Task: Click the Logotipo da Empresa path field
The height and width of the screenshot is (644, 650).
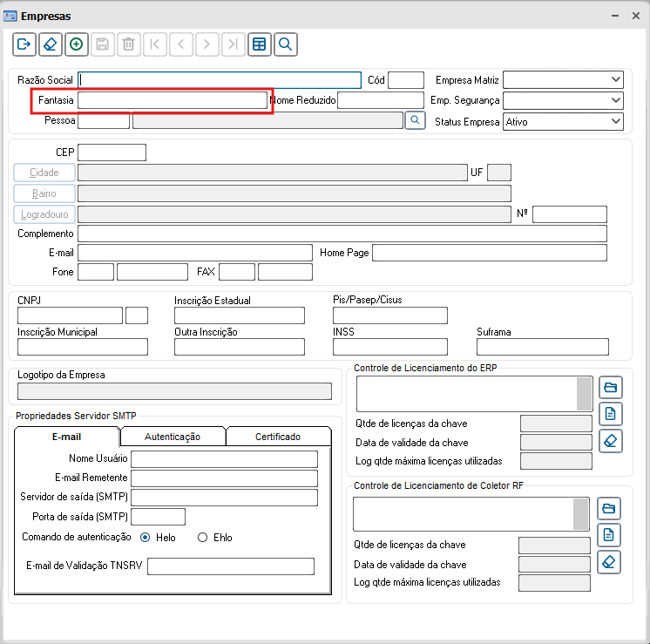Action: point(174,391)
